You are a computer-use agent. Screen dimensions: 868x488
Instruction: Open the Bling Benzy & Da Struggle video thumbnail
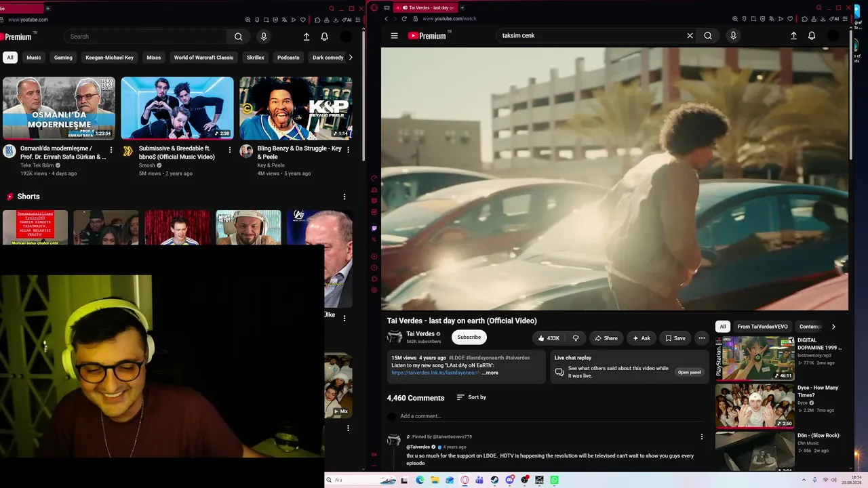(x=296, y=108)
